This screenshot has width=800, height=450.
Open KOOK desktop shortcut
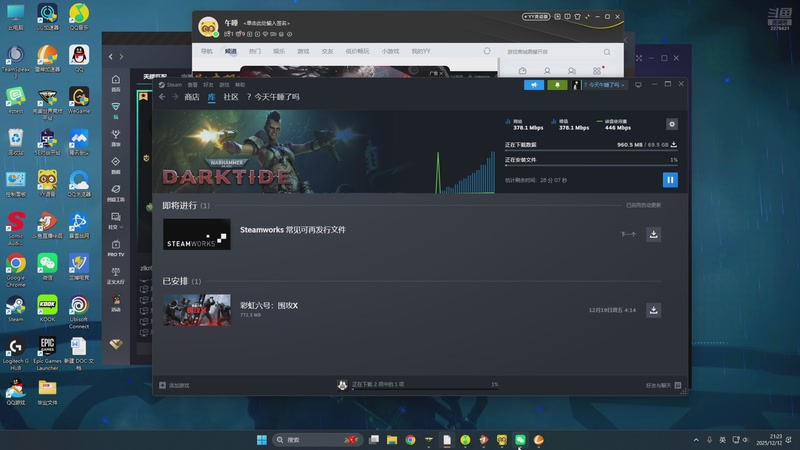point(47,309)
